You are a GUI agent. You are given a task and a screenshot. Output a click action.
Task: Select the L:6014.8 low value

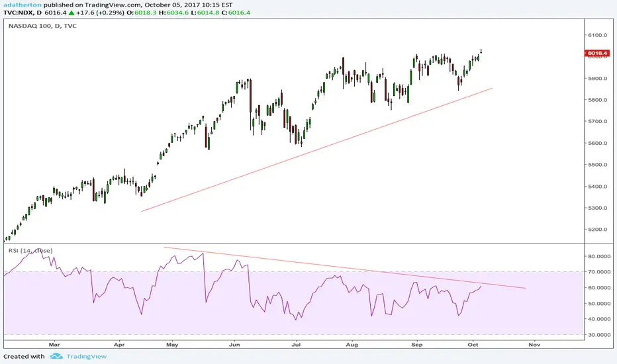coord(205,13)
